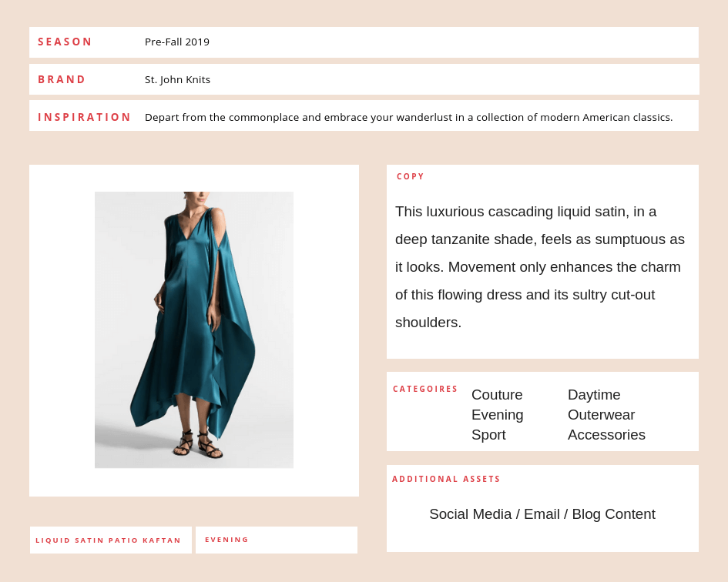This screenshot has width=728, height=582.
Task: Click the Season field value Pre-Fall 2019
Action: (177, 42)
